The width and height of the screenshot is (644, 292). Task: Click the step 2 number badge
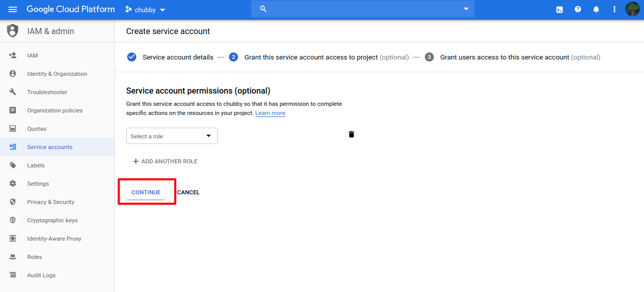point(233,57)
